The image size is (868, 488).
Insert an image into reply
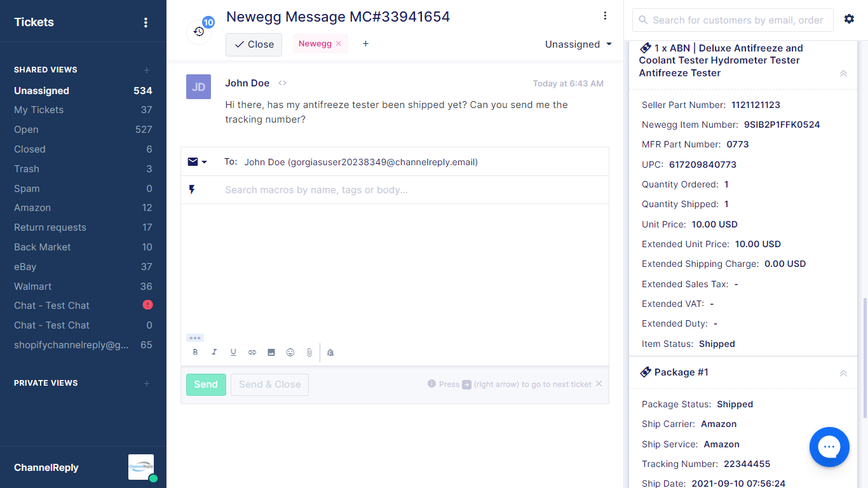(x=271, y=352)
